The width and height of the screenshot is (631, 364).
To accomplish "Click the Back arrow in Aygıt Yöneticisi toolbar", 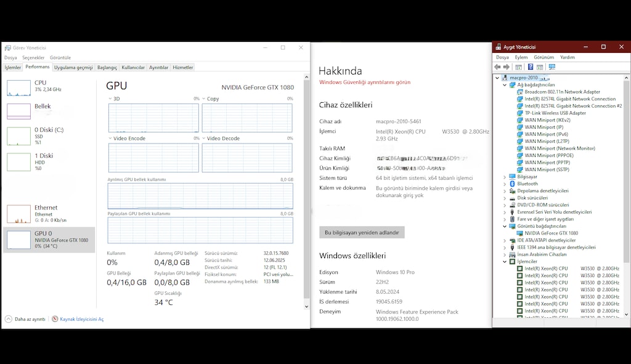I will 498,67.
